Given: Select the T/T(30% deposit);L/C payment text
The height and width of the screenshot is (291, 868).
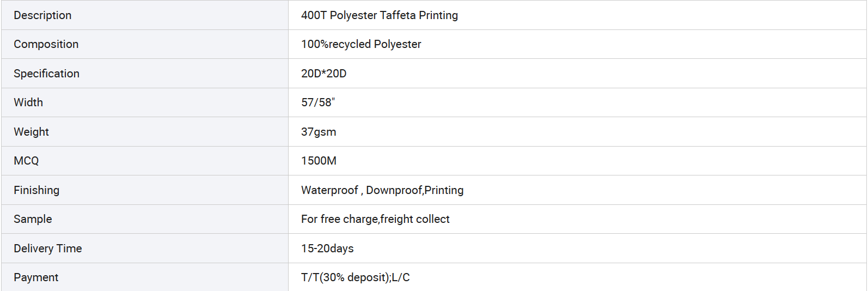Looking at the screenshot, I should [356, 277].
